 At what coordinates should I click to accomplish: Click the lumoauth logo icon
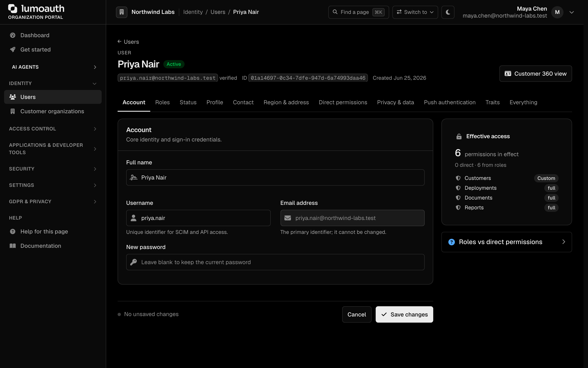[x=13, y=9]
